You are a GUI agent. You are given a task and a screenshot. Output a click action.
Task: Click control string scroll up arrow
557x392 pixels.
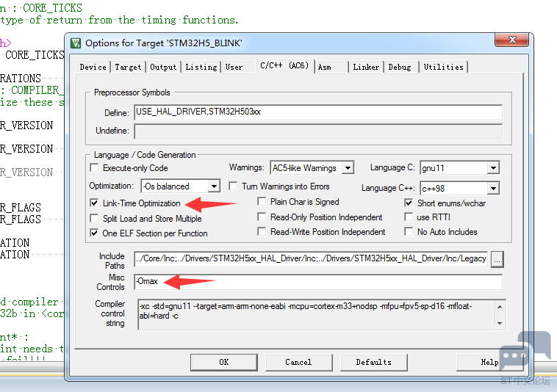coord(500,307)
